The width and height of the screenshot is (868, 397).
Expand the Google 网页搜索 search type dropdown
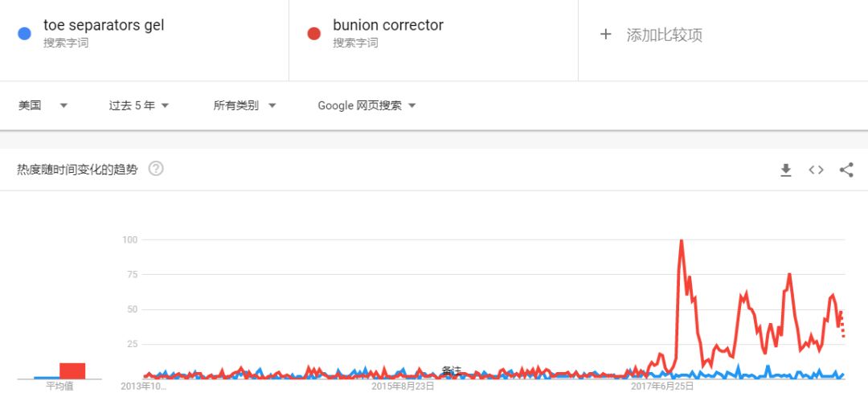click(x=366, y=105)
